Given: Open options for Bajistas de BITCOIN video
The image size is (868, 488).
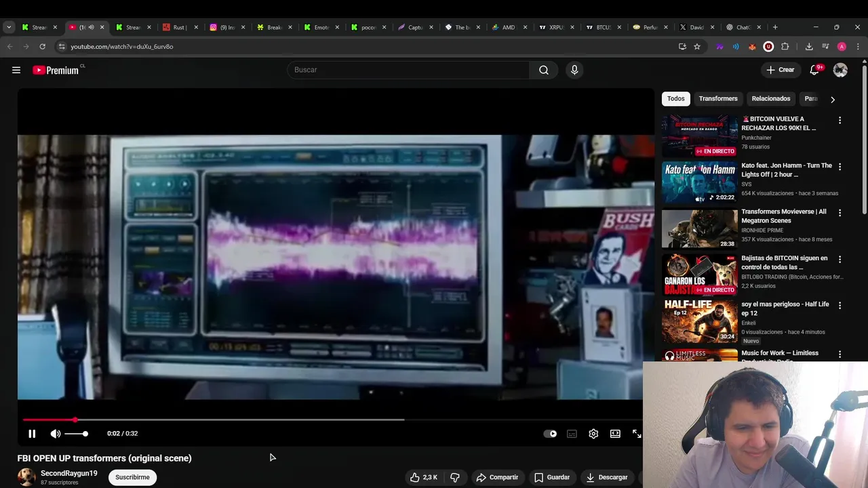Looking at the screenshot, I should coord(840,259).
